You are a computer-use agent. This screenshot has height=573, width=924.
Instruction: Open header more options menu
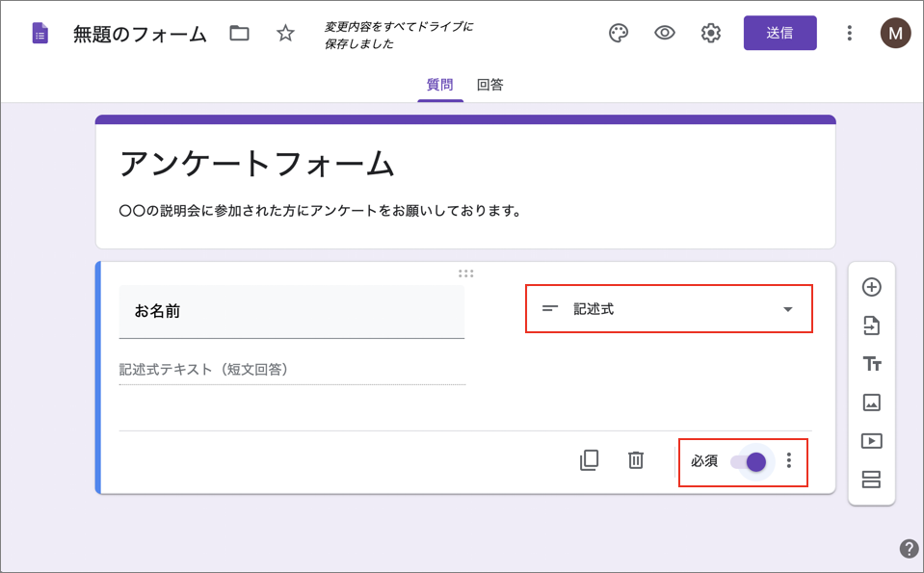[x=849, y=33]
